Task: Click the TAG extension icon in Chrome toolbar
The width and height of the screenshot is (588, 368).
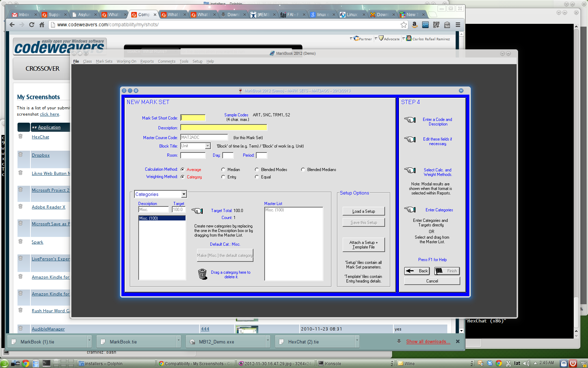Action: point(447,25)
